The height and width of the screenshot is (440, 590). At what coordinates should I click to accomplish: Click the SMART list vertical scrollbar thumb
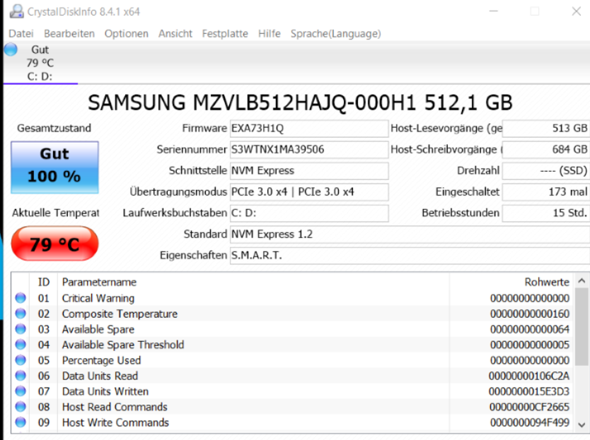click(582, 326)
